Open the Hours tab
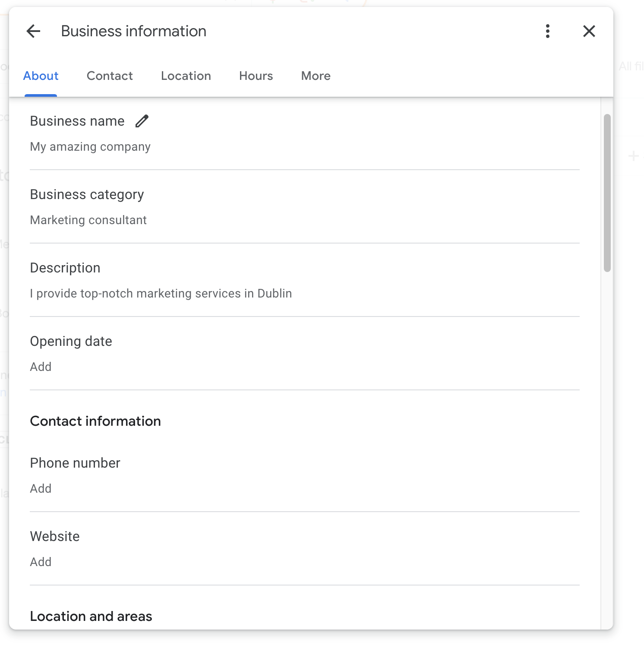 pyautogui.click(x=256, y=76)
